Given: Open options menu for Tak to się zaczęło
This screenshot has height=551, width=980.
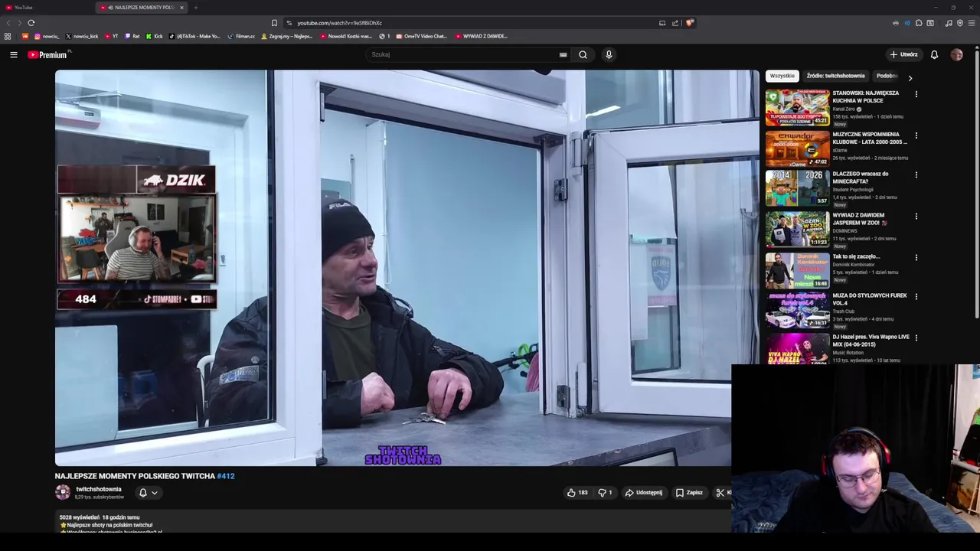Looking at the screenshot, I should 916,258.
